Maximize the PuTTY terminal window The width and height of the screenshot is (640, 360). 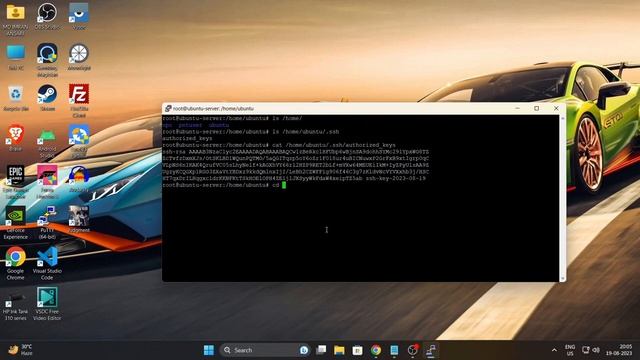click(x=536, y=109)
